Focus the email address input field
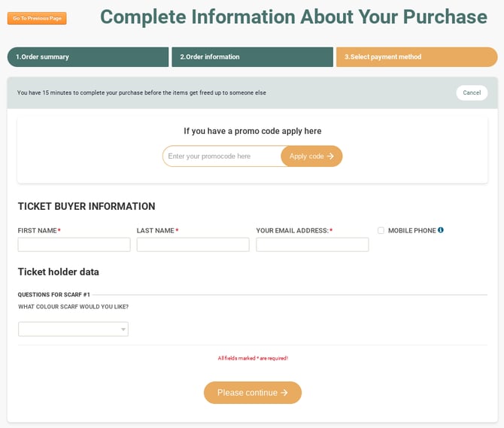This screenshot has width=504, height=428. (312, 244)
